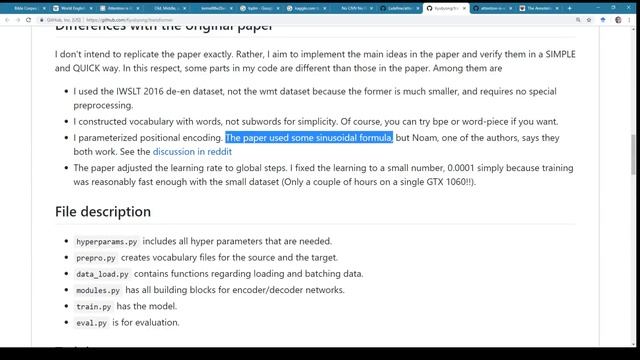Click the text 'I don't intend to replicate the paper exactly'

pyautogui.click(x=144, y=54)
